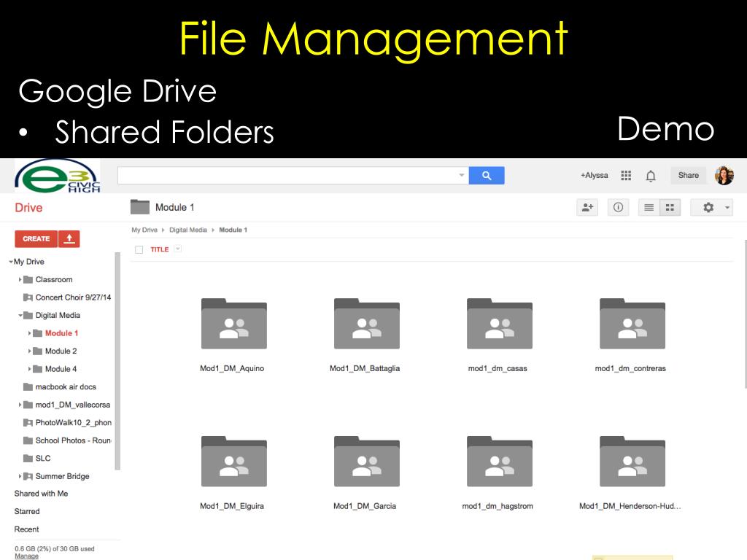This screenshot has height=560, width=747.
Task: Switch to list view
Action: pyautogui.click(x=649, y=207)
